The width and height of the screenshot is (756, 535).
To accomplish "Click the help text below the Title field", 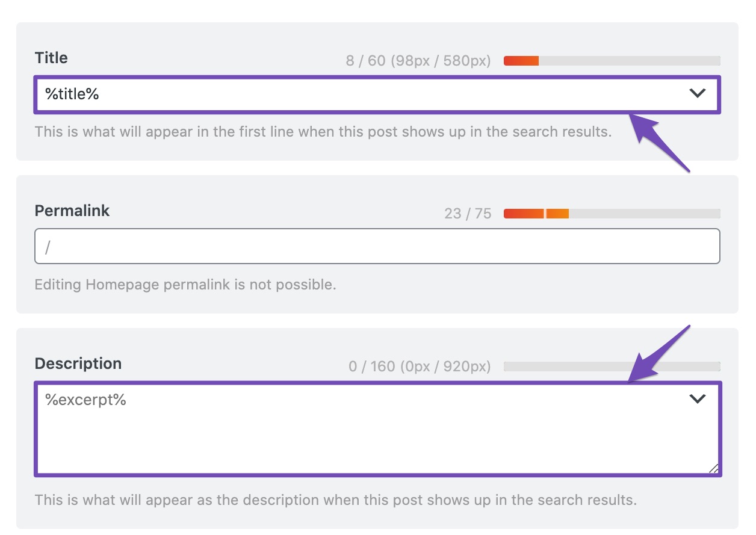I will tap(323, 132).
